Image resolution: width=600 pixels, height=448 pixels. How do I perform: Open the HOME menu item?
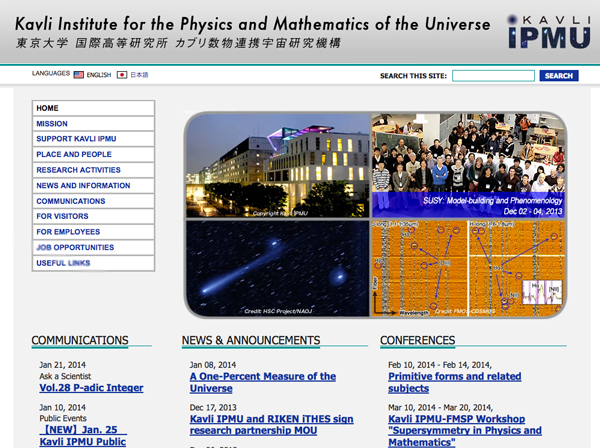click(93, 108)
